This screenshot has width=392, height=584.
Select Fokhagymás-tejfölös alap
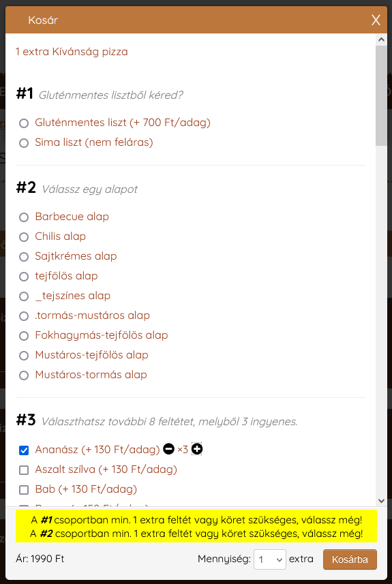24,335
